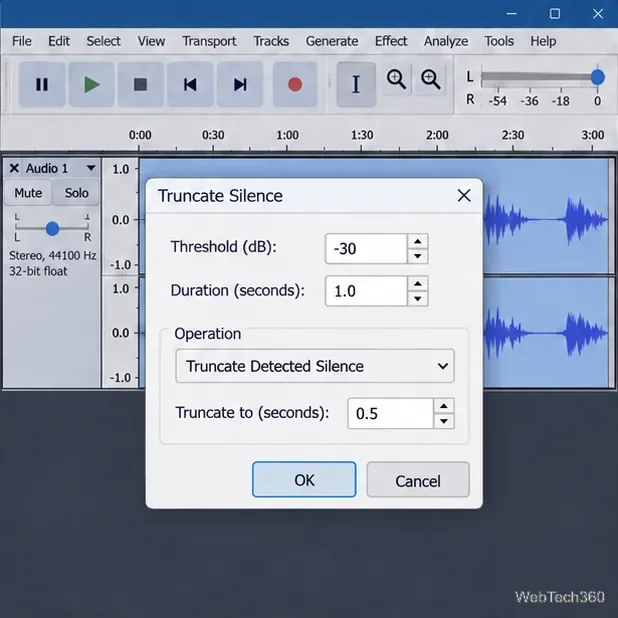The height and width of the screenshot is (618, 618).
Task: Click the Duration (seconds) input field
Action: point(366,291)
